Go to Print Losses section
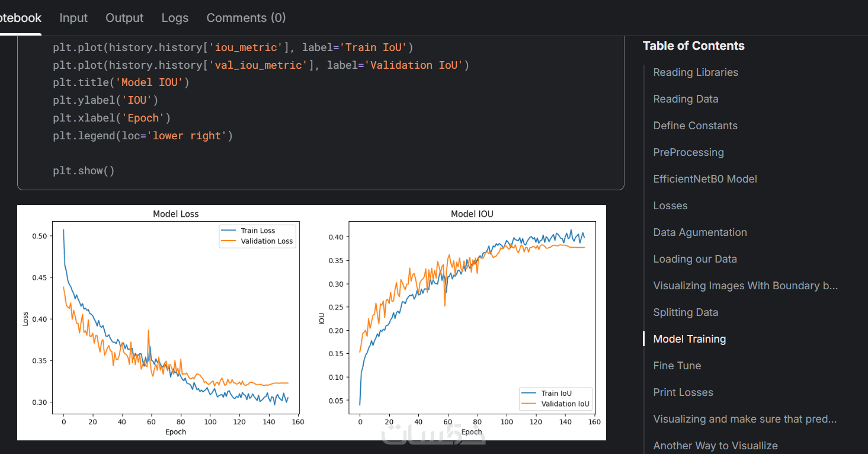868x454 pixels. (x=683, y=392)
